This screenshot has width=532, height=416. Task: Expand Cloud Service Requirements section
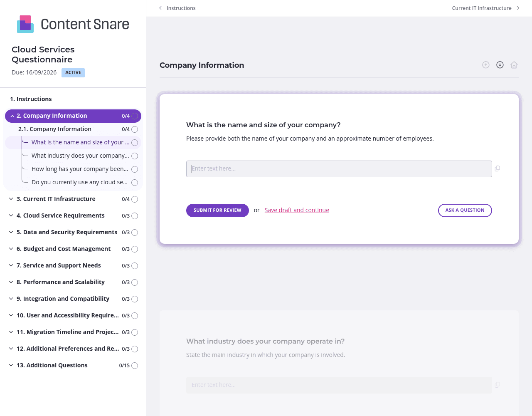(11, 215)
